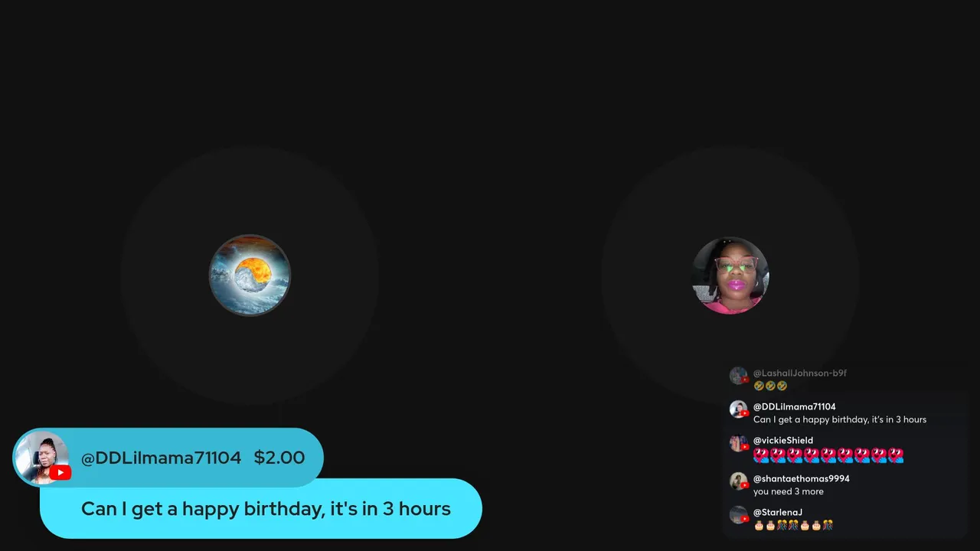This screenshot has width=980, height=551.
Task: Select the woman with pink glasses avatar
Action: 730,275
